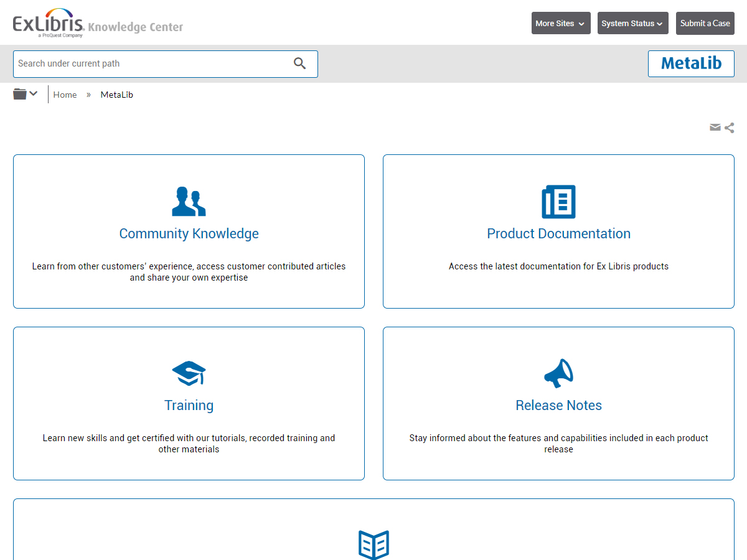Open the Product Documentation title link
Screen dimensions: 747x560
pos(558,233)
